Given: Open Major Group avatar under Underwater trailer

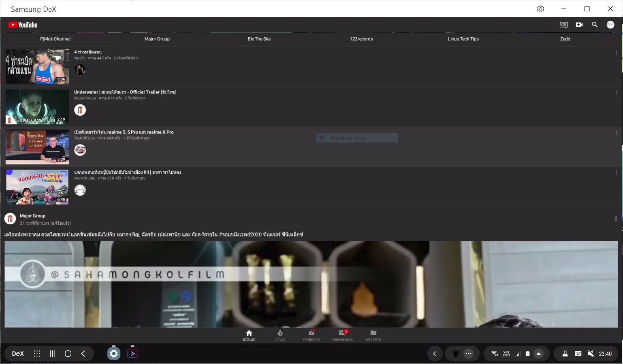Looking at the screenshot, I should point(80,110).
